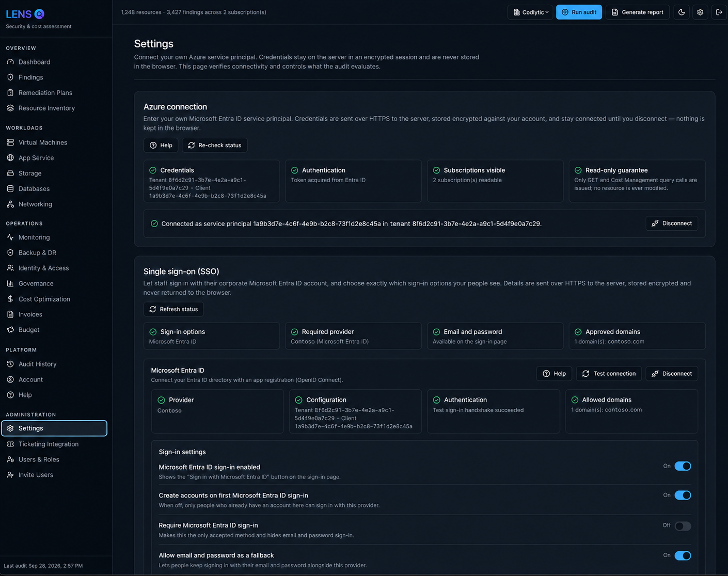Click the Approved domains card
The image size is (728, 576).
pos(637,336)
